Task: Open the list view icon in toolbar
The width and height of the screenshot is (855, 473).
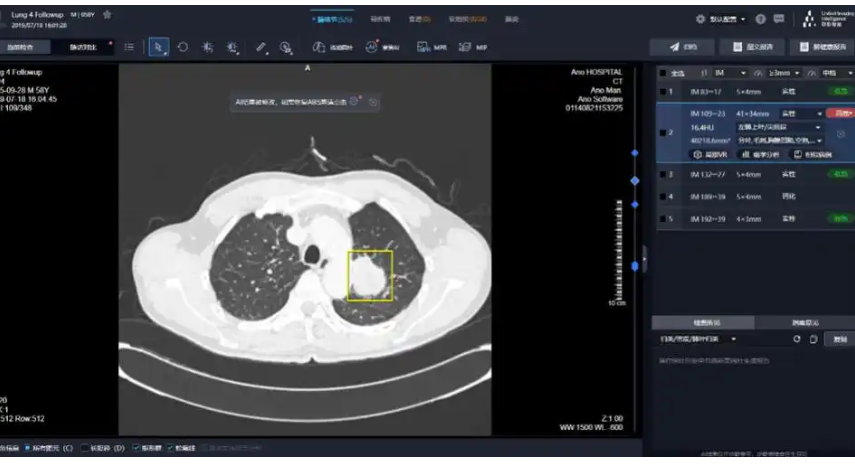Action: (129, 47)
